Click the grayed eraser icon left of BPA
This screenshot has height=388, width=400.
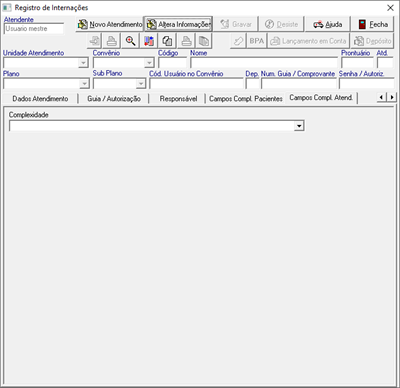coord(238,41)
